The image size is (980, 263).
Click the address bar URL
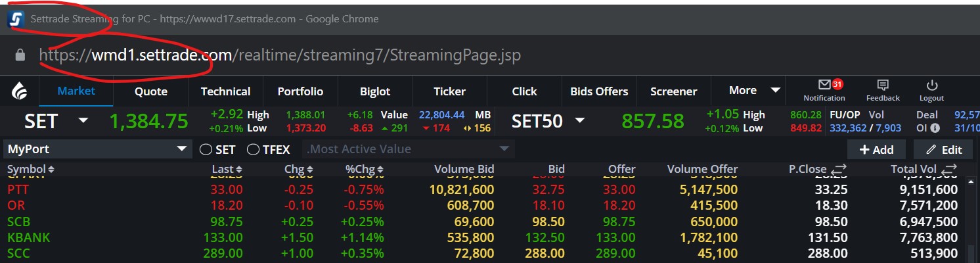tap(280, 55)
